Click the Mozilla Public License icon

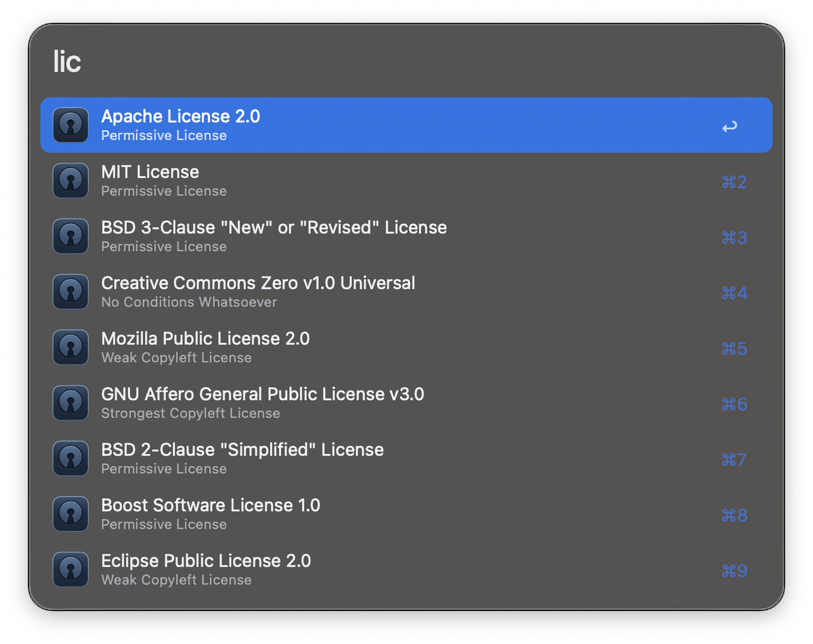[x=70, y=347]
